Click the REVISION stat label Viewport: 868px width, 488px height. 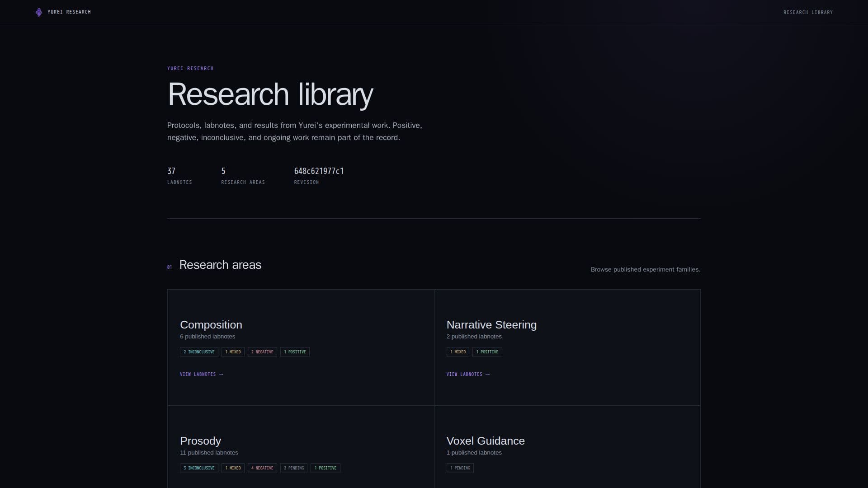coord(307,183)
